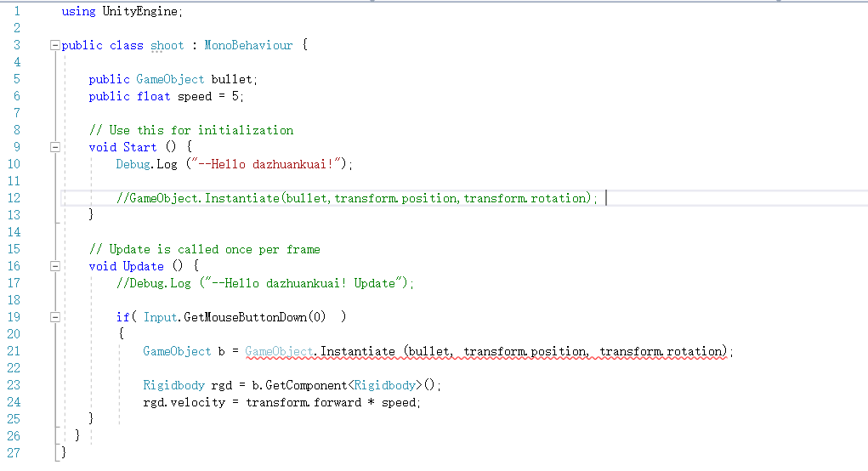Click 'MonoBehaviour' base class name
This screenshot has width=868, height=471.
(248, 45)
